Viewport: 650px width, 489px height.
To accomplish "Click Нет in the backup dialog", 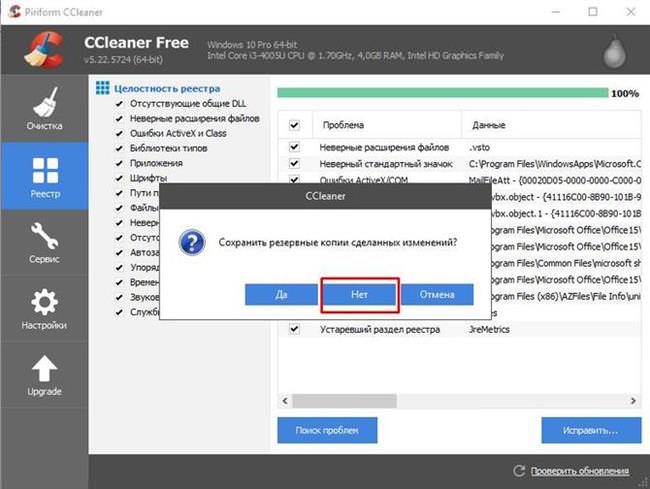I will 359,295.
